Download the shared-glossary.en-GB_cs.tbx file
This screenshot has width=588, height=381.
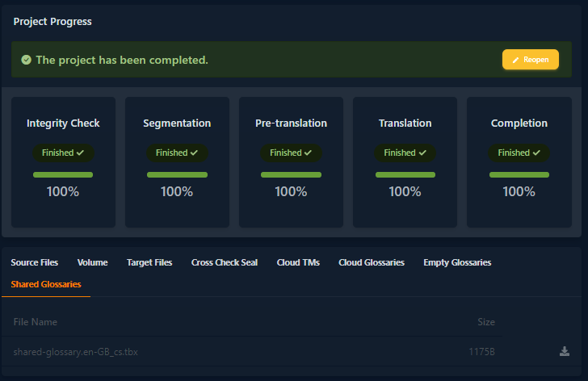pos(564,351)
